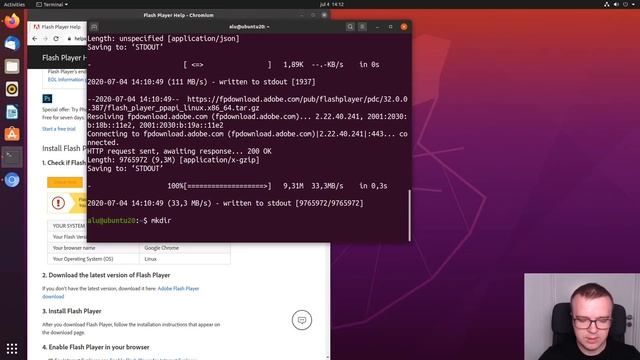Open the Terminal app menu dropdown
Viewport: 640px width, 360px height.
[x=52, y=4]
